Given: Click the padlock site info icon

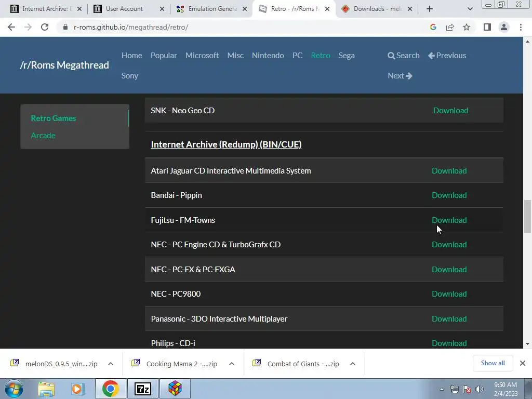Looking at the screenshot, I should [x=65, y=27].
